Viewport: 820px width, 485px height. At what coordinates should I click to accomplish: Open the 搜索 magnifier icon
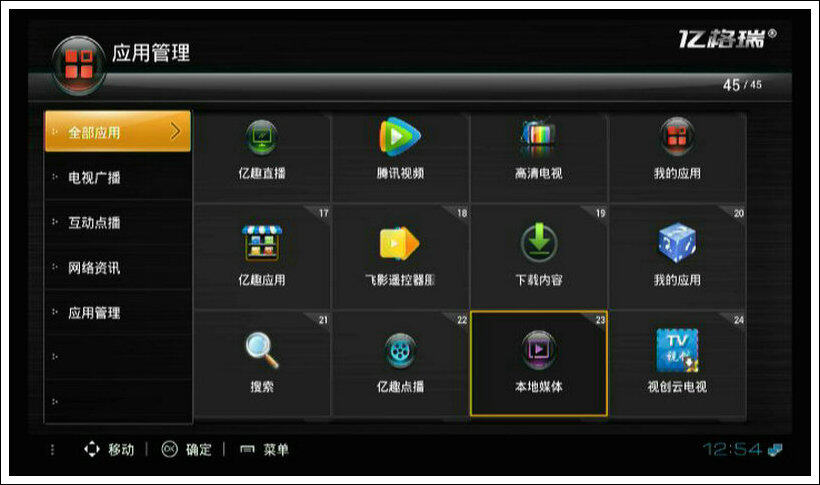point(261,350)
